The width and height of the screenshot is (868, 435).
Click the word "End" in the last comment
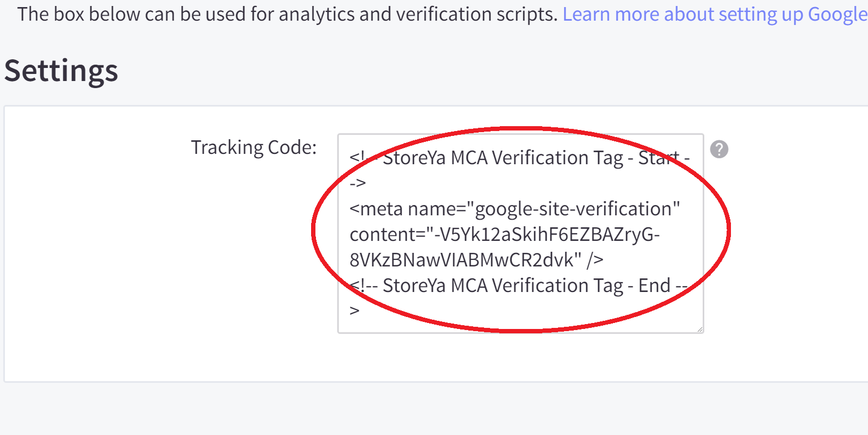654,285
